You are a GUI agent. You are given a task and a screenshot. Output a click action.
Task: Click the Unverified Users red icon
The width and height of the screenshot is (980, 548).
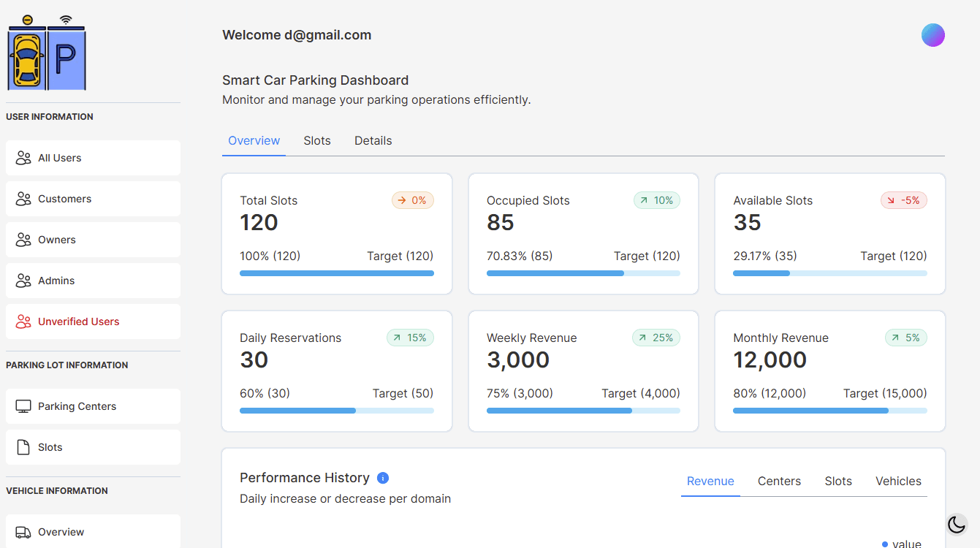(x=21, y=321)
